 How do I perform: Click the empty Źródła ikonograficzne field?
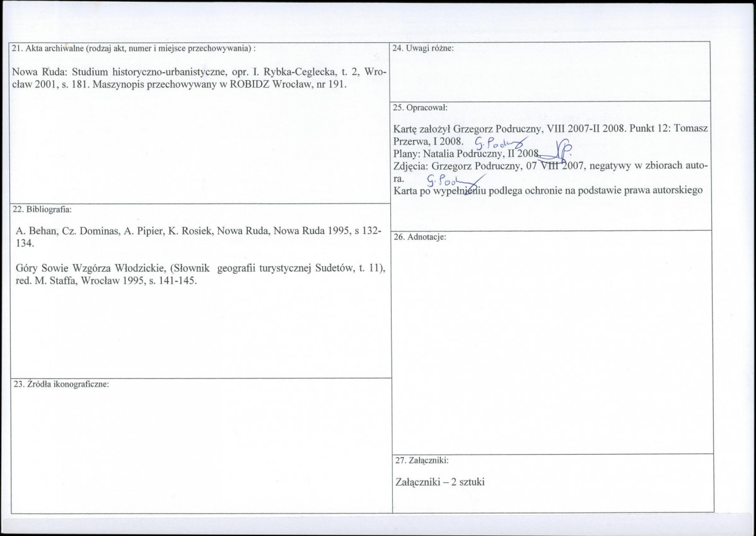pos(202,451)
